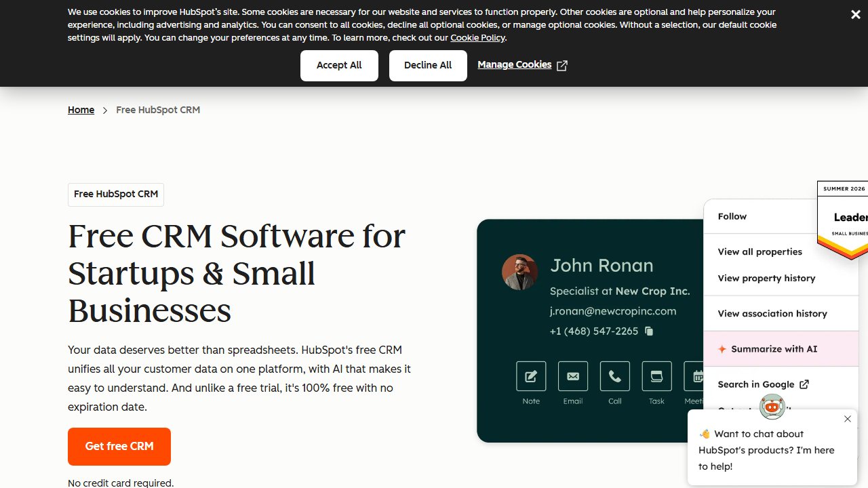
Task: Click the Free HubSpot CRM breadcrumb text
Action: pos(158,110)
